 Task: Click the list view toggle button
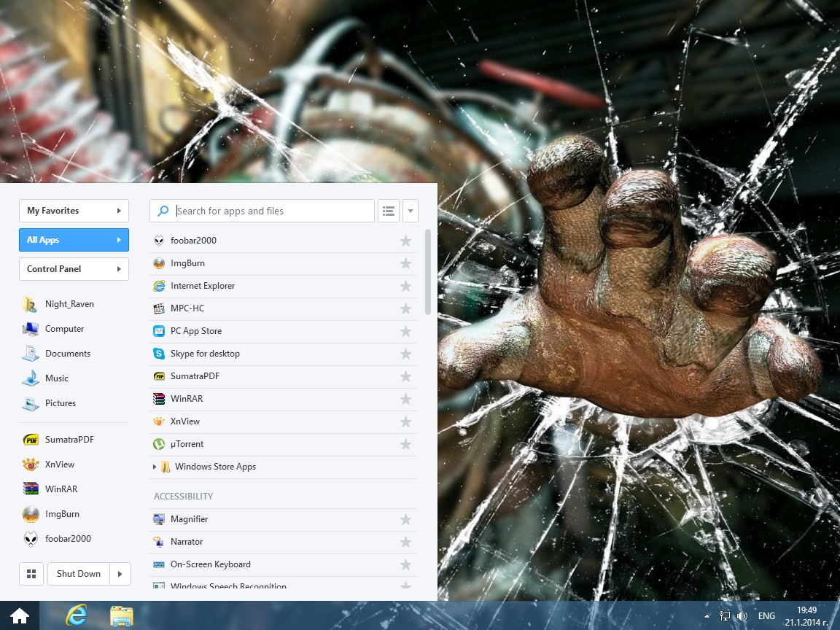pos(389,211)
